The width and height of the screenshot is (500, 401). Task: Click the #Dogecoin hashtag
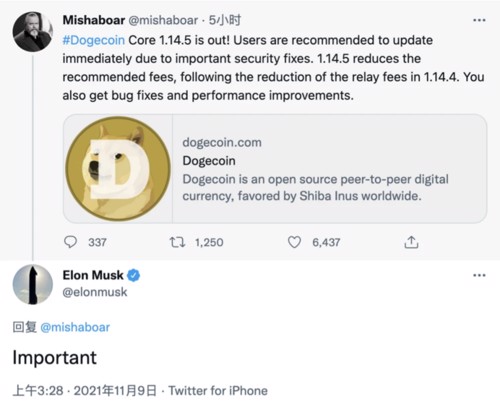coord(93,40)
